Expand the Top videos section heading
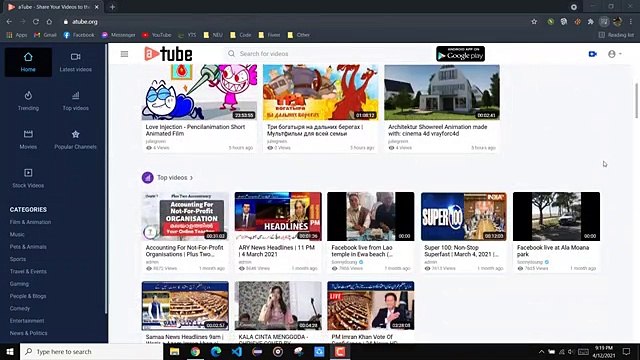Viewport: 640px width, 360px height. [175, 178]
